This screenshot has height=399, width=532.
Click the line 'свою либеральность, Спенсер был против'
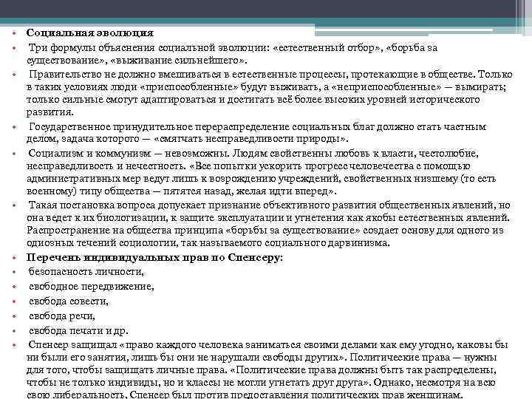coord(245,395)
